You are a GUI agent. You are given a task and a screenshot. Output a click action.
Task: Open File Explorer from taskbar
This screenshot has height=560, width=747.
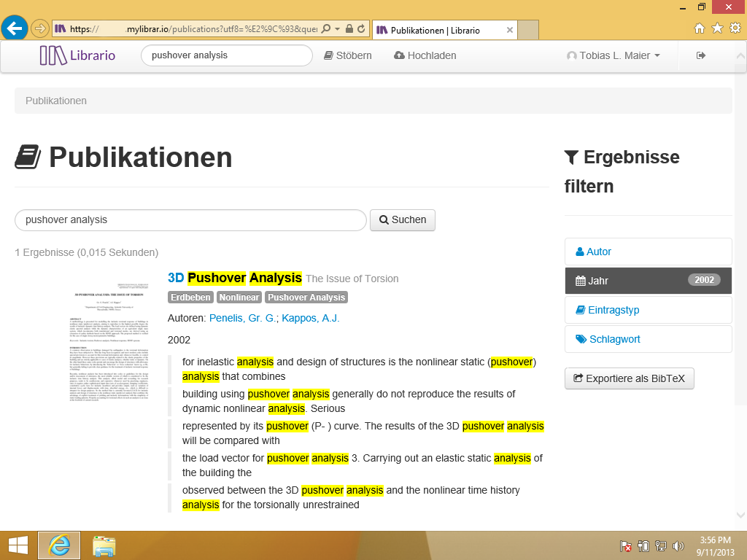coord(104,545)
